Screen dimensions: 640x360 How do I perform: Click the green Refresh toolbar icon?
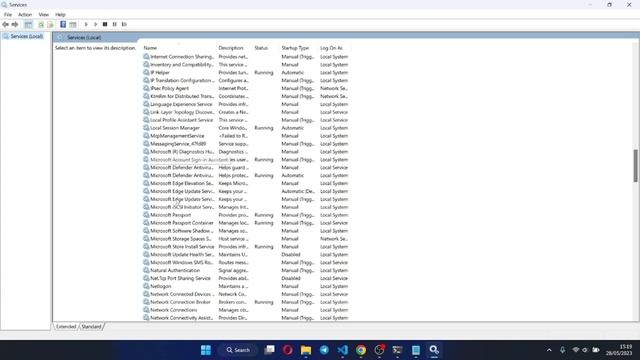[41, 24]
